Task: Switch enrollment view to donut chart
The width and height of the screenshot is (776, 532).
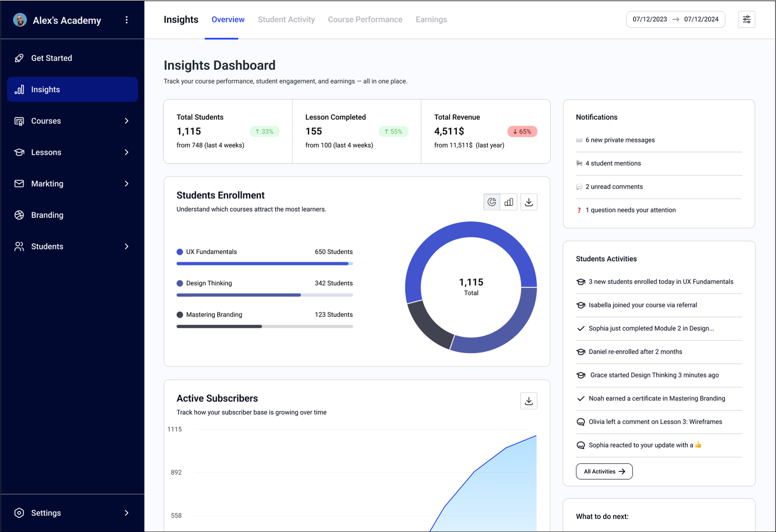Action: point(491,202)
